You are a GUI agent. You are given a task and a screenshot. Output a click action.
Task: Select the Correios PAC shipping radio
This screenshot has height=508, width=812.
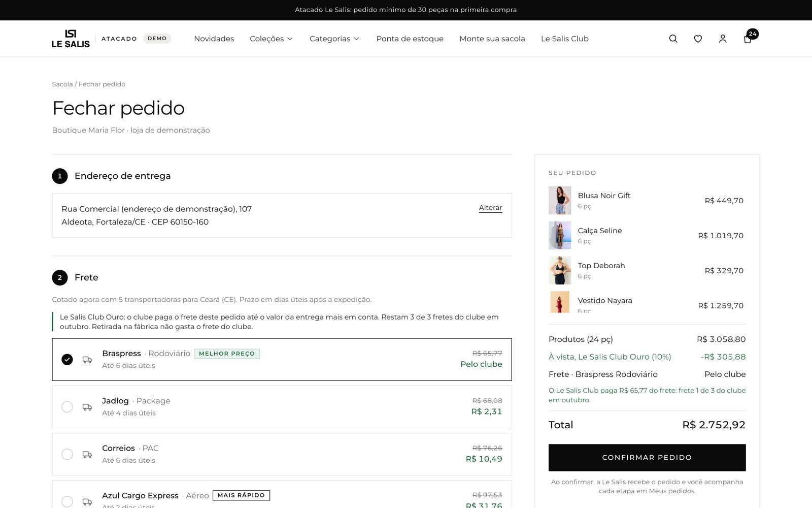click(x=67, y=454)
